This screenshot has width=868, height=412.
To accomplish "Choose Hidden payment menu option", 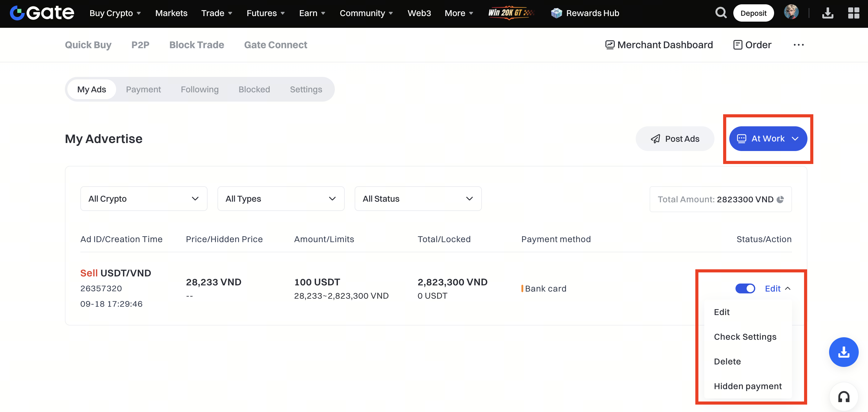I will 747,386.
